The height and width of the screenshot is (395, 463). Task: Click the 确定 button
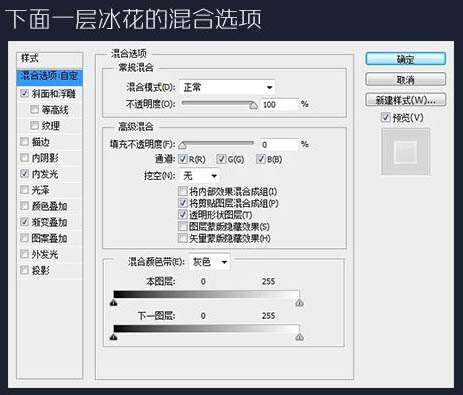pyautogui.click(x=406, y=59)
